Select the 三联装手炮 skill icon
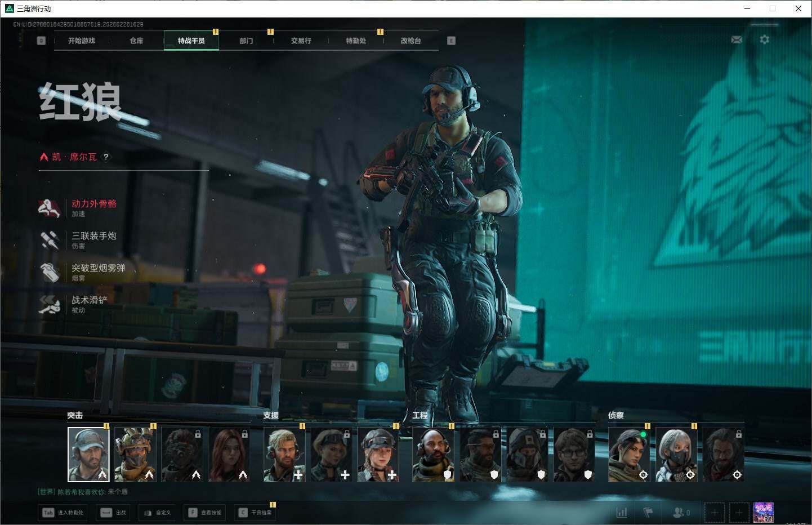Image resolution: width=812 pixels, height=525 pixels. [50, 240]
